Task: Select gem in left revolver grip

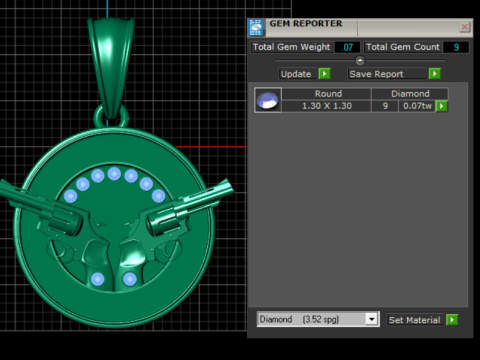Action: point(97,279)
